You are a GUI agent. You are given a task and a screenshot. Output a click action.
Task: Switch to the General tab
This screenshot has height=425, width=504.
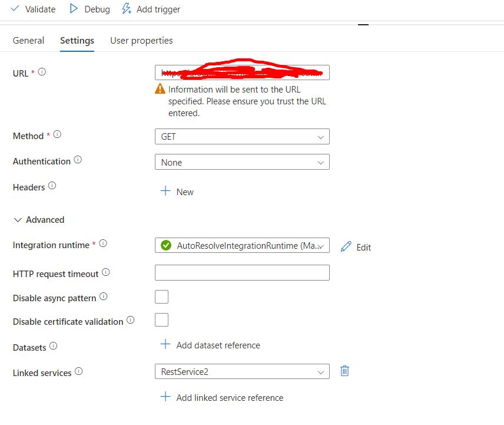pyautogui.click(x=28, y=41)
